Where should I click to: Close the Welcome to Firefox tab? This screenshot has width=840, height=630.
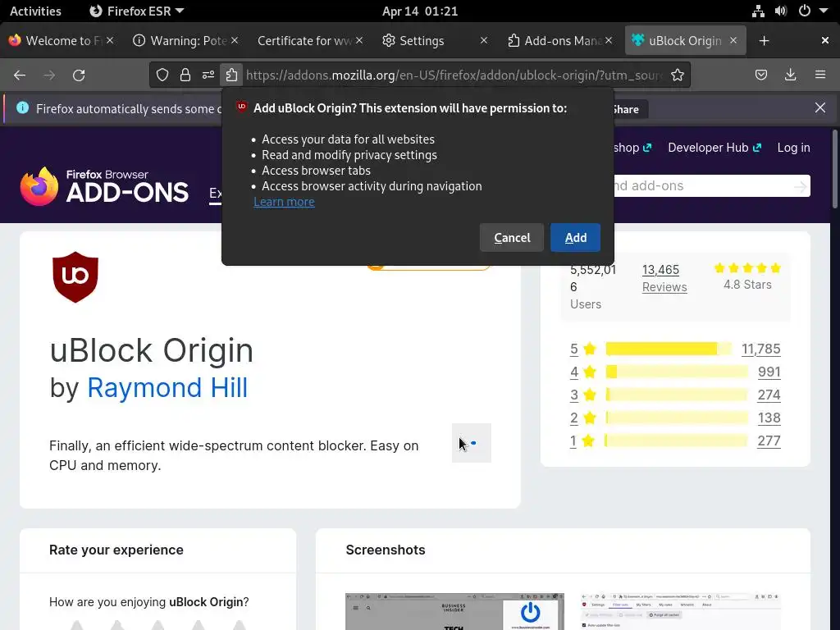click(x=110, y=40)
